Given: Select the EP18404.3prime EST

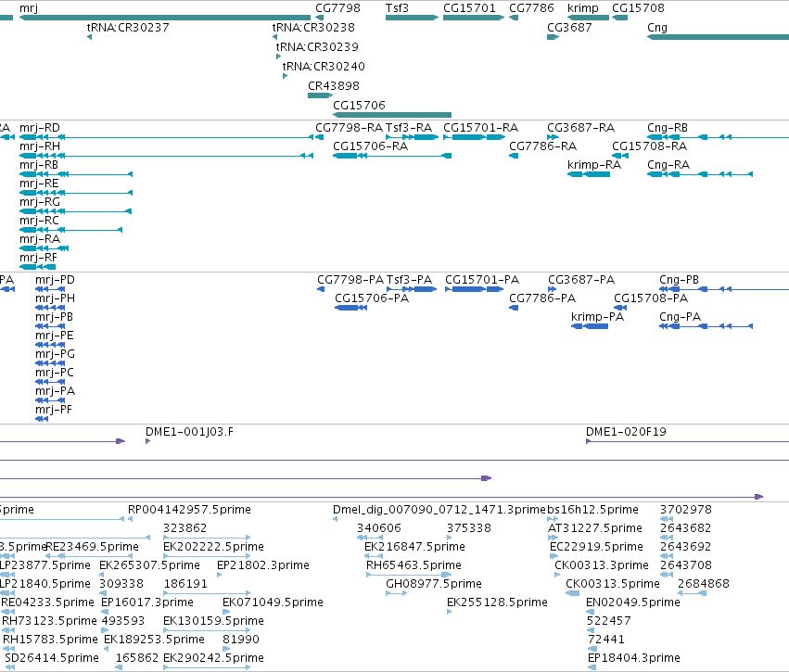Looking at the screenshot, I should point(592,667).
